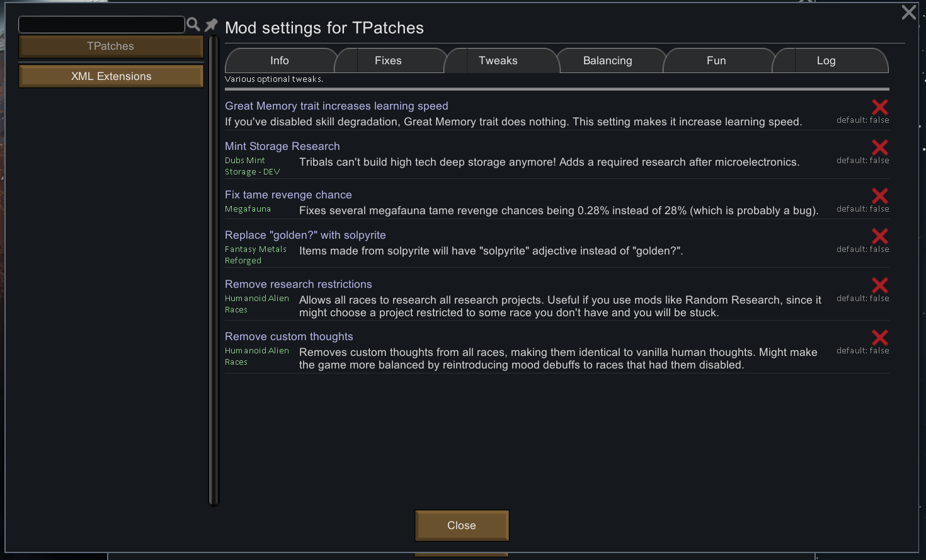Switch to the Fixes tab

pyautogui.click(x=388, y=60)
